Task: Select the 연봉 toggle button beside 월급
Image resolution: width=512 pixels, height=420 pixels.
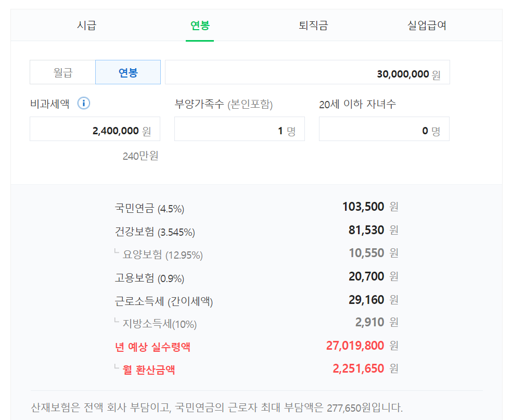Action: [x=128, y=72]
